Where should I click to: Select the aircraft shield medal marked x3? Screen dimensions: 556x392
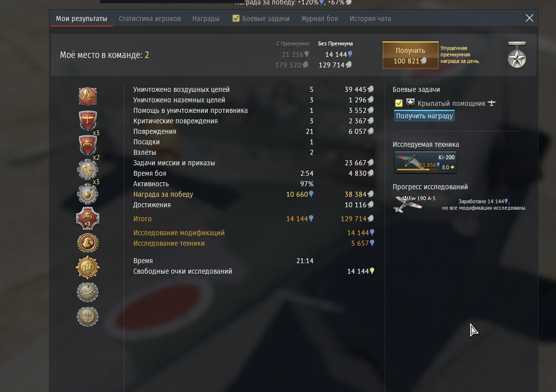[x=87, y=120]
